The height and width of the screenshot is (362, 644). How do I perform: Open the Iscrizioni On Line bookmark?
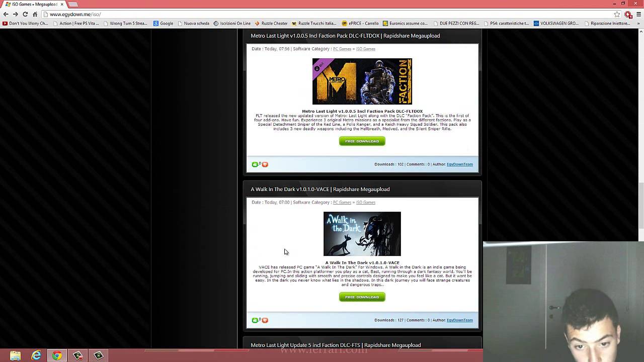tap(232, 23)
